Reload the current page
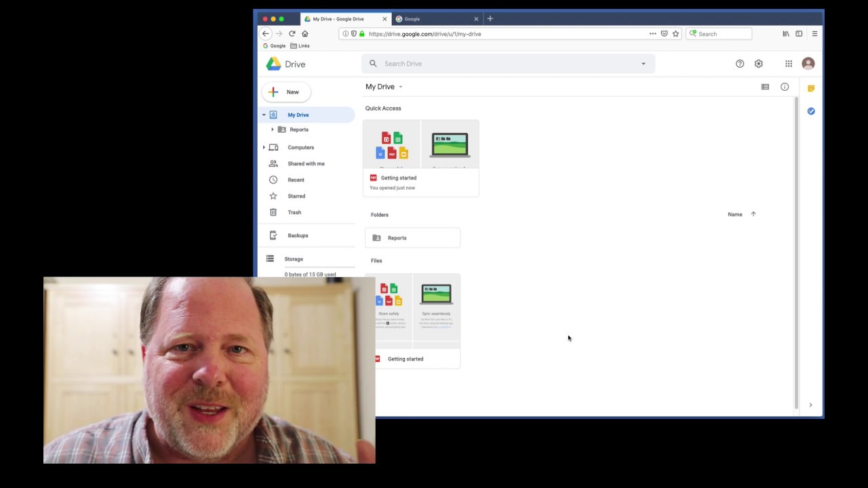868x488 pixels. pos(292,34)
